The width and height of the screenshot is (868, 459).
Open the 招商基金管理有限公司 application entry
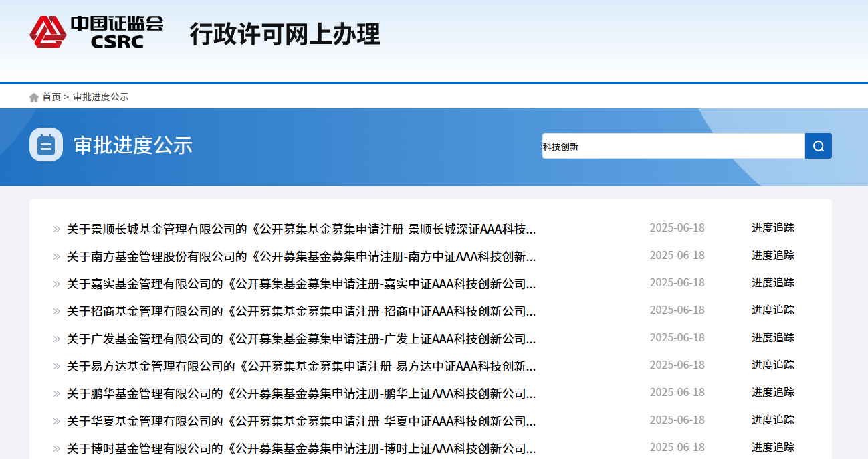[302, 312]
